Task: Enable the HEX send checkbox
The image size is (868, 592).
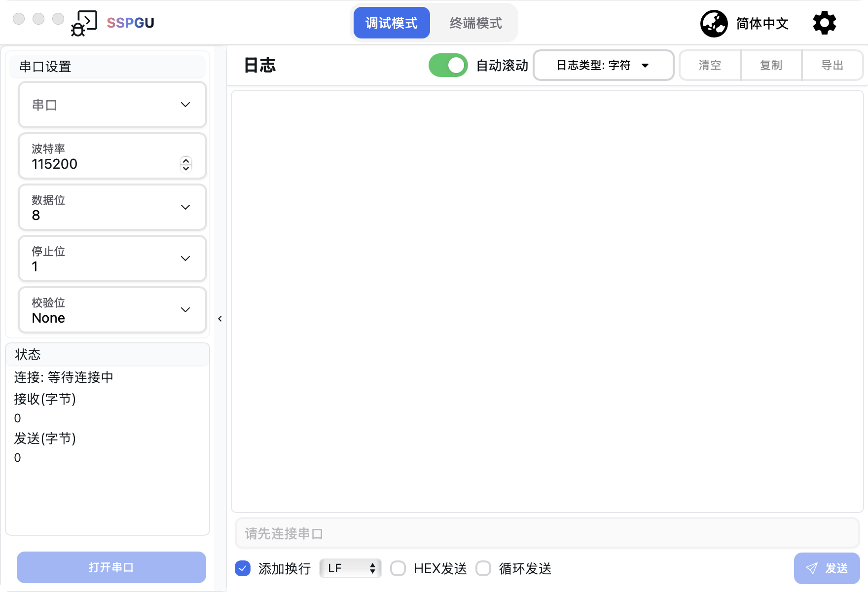Action: [398, 568]
